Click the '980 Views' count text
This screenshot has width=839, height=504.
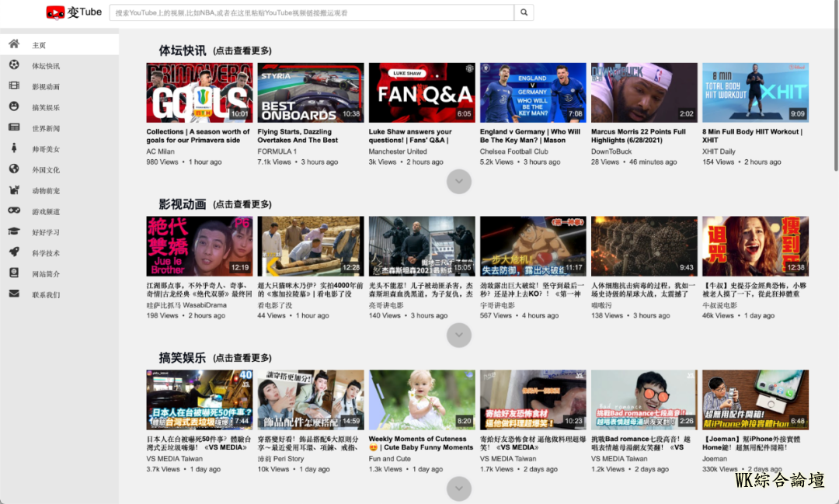tap(162, 162)
